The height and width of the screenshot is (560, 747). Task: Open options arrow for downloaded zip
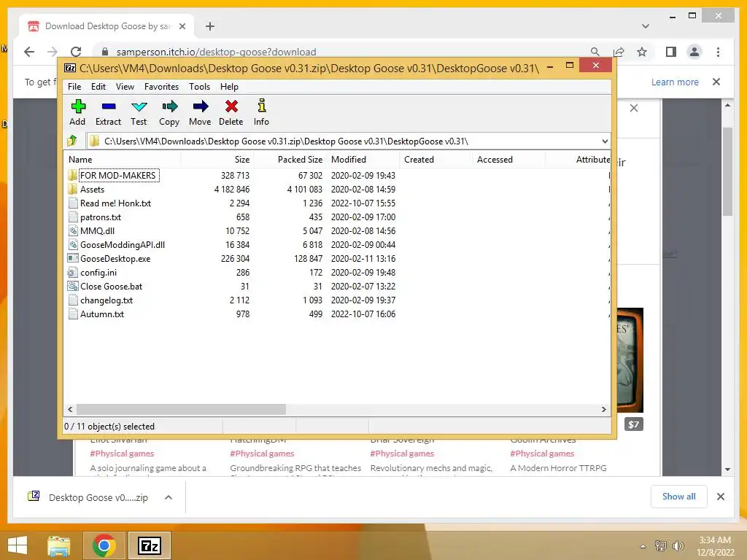(x=169, y=497)
